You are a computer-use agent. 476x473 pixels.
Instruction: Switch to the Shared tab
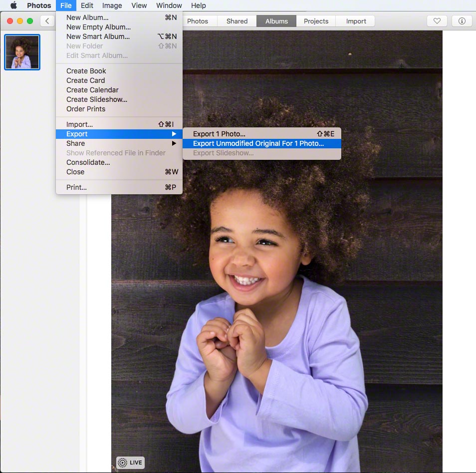pos(237,21)
